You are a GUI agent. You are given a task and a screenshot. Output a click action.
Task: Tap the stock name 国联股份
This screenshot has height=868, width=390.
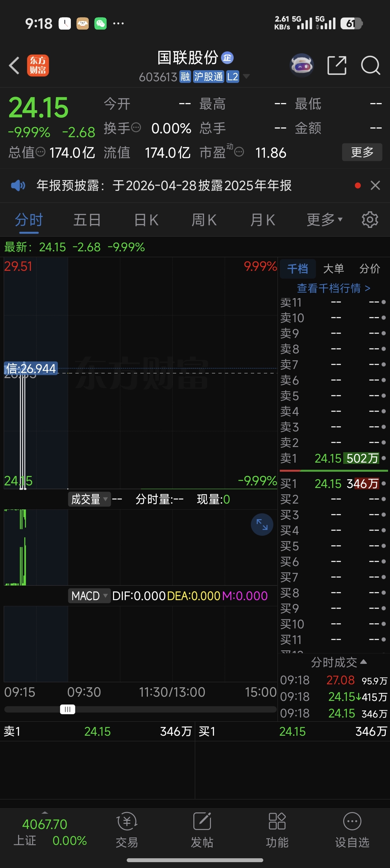(188, 58)
